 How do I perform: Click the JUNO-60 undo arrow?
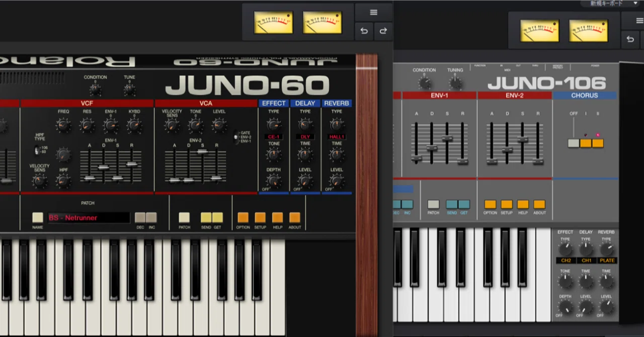364,31
